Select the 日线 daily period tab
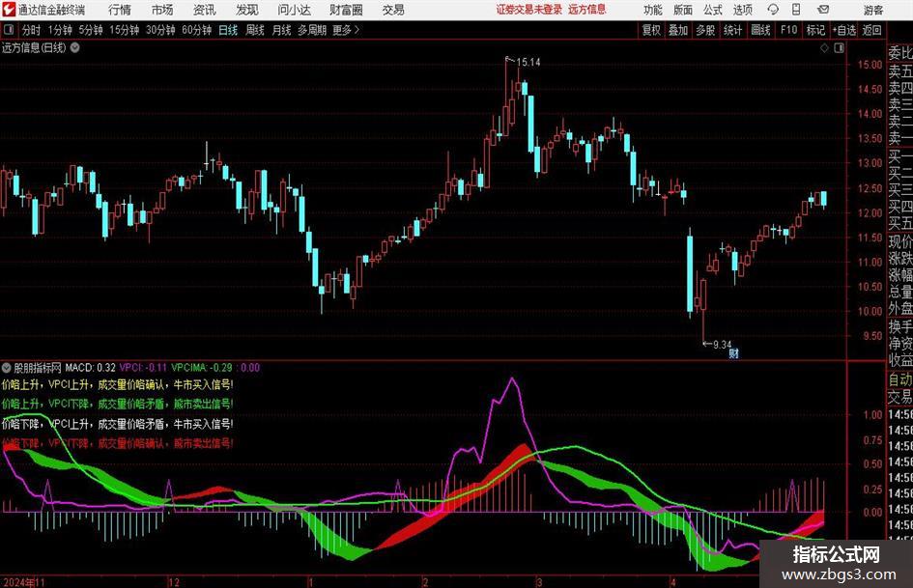 click(228, 30)
